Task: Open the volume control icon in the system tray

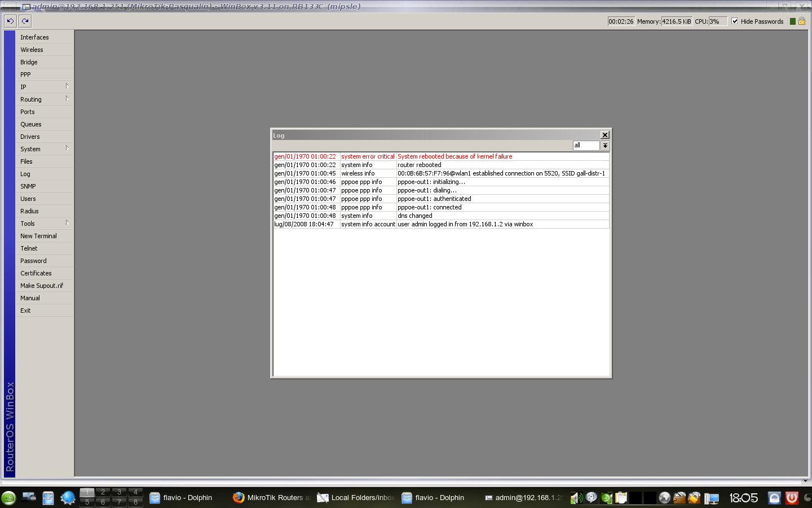Action: 576,498
